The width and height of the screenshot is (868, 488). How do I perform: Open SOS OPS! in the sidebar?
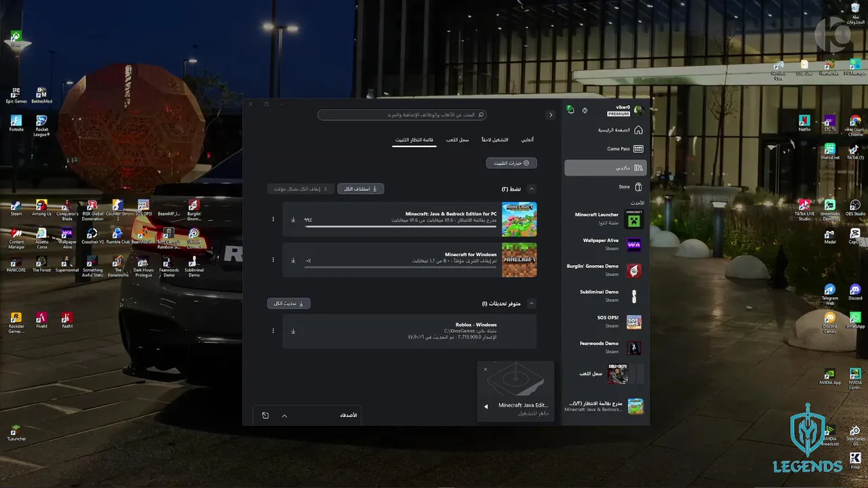(605, 322)
